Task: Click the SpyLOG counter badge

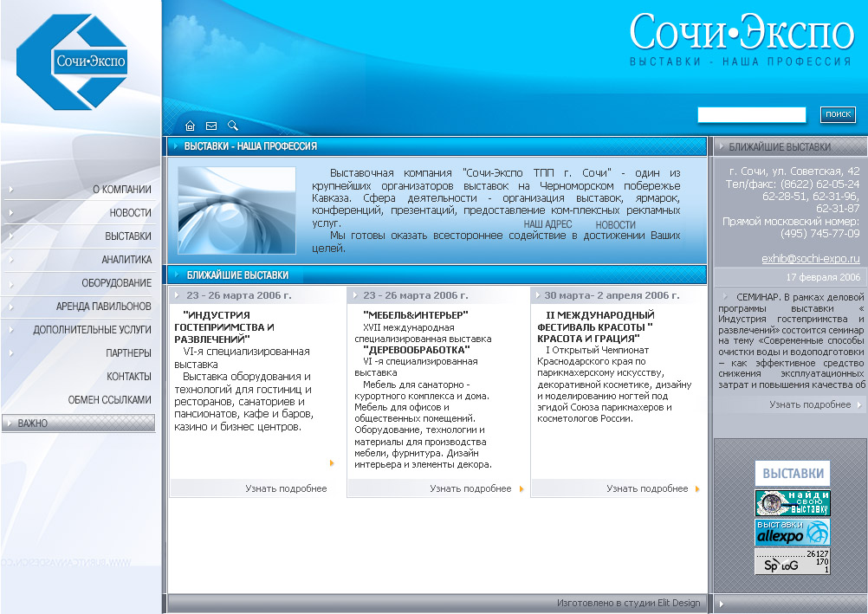Action: 793,561
